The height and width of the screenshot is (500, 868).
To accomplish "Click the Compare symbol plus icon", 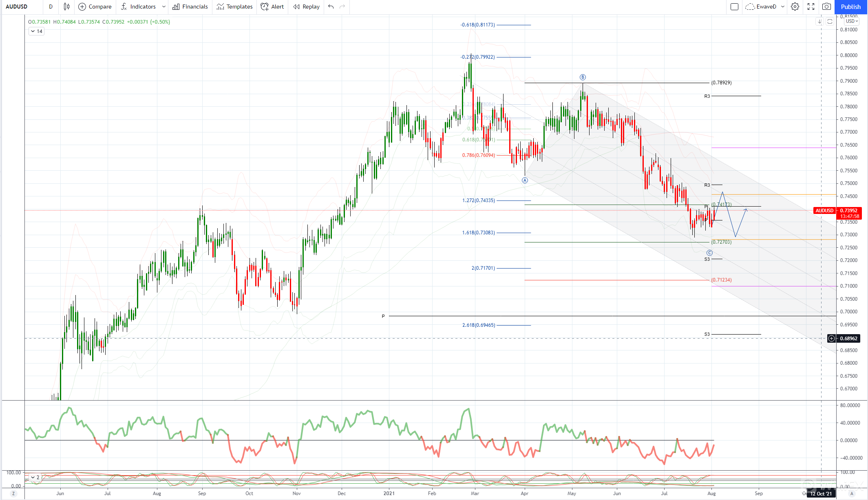I will [x=82, y=7].
